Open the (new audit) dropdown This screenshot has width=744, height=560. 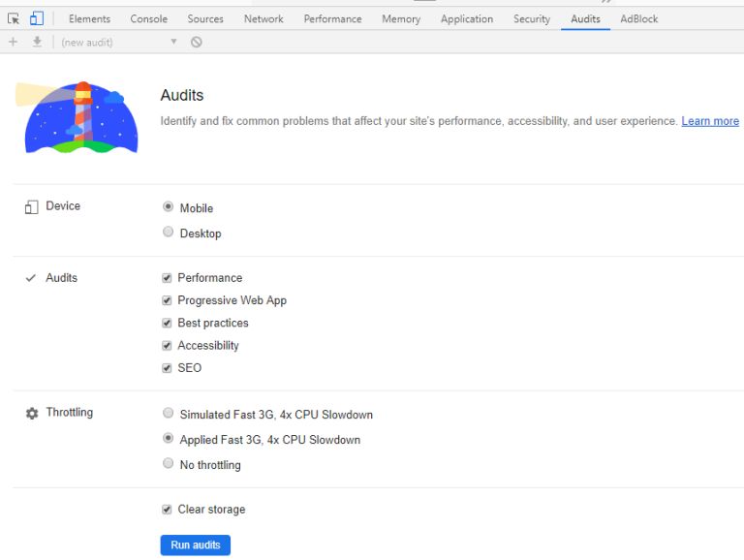tap(119, 43)
